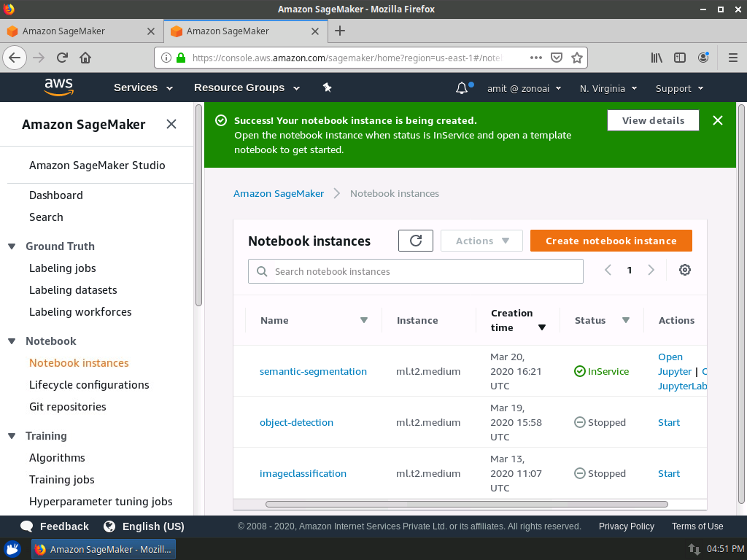Open the table preferences gear icon
This screenshot has width=747, height=560.
pyautogui.click(x=684, y=270)
